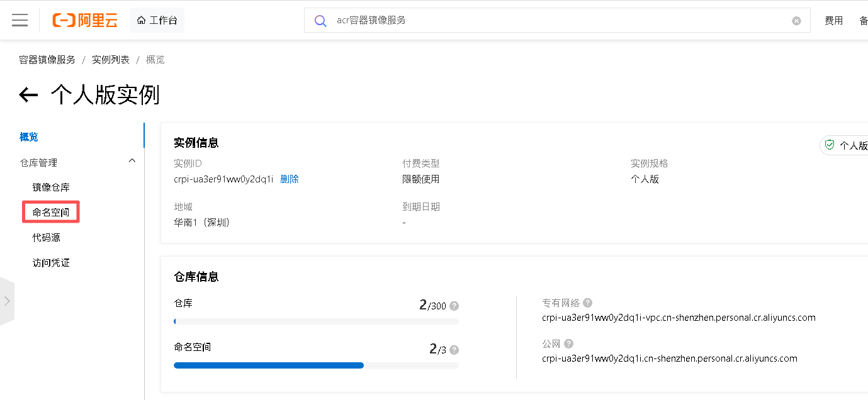Expand the left edge panel arrow
This screenshot has width=868, height=400.
(6, 301)
